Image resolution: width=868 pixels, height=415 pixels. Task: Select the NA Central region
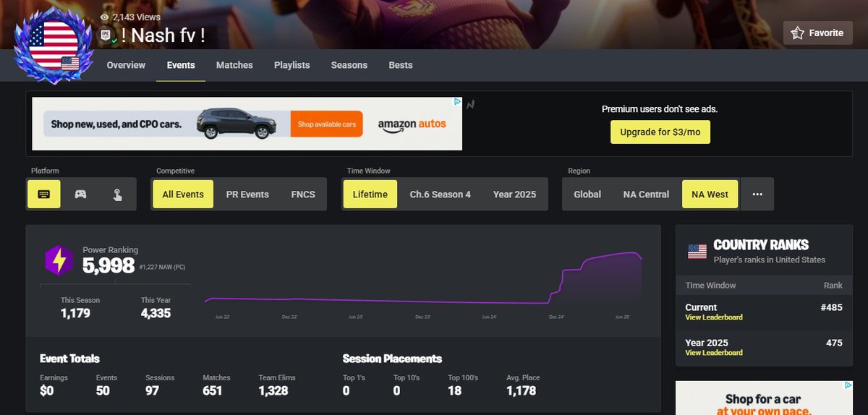(646, 194)
